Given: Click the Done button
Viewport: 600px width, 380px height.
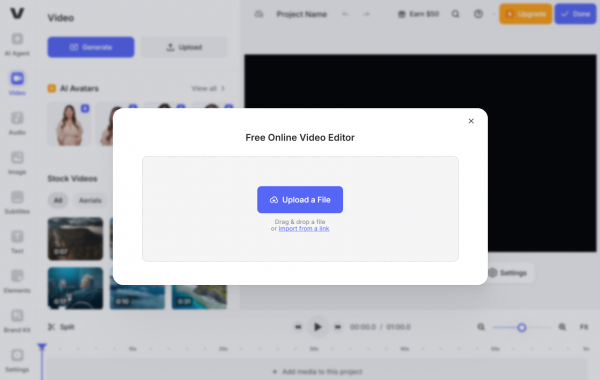Looking at the screenshot, I should tap(576, 14).
